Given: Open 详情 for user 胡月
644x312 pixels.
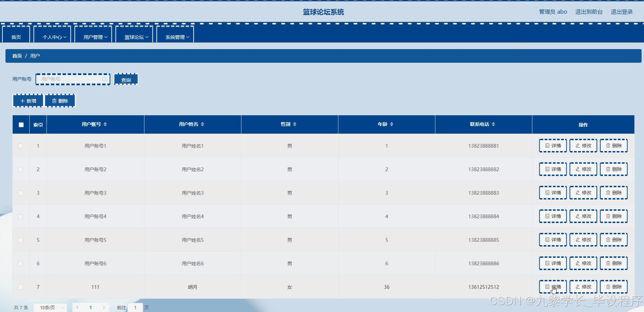Looking at the screenshot, I should (553, 287).
